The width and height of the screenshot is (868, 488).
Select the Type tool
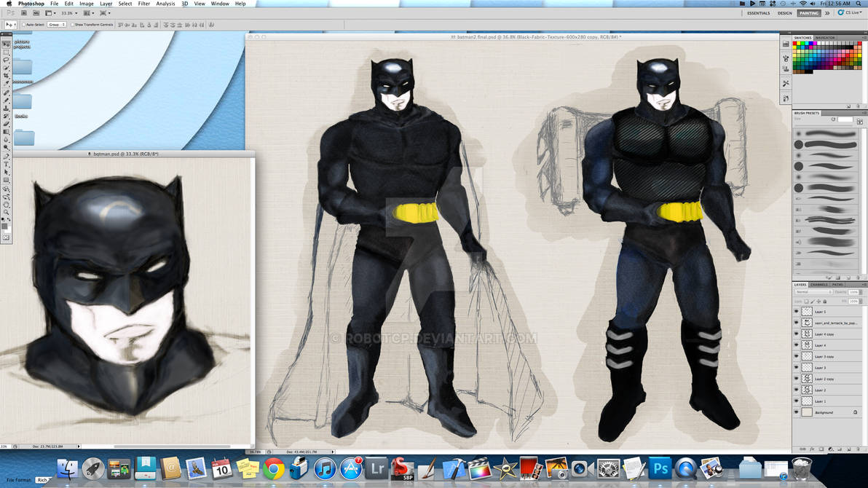[x=6, y=164]
